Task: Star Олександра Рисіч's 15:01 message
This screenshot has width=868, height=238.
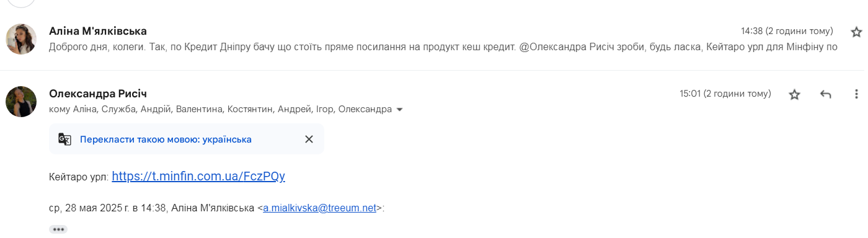Action: [794, 94]
